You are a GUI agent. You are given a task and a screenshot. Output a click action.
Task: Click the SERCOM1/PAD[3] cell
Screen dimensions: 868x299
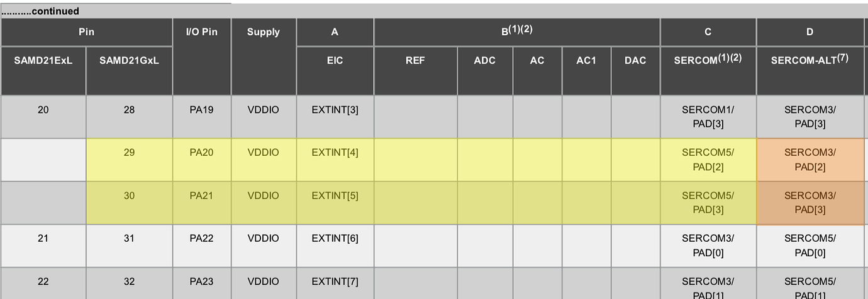coord(708,117)
